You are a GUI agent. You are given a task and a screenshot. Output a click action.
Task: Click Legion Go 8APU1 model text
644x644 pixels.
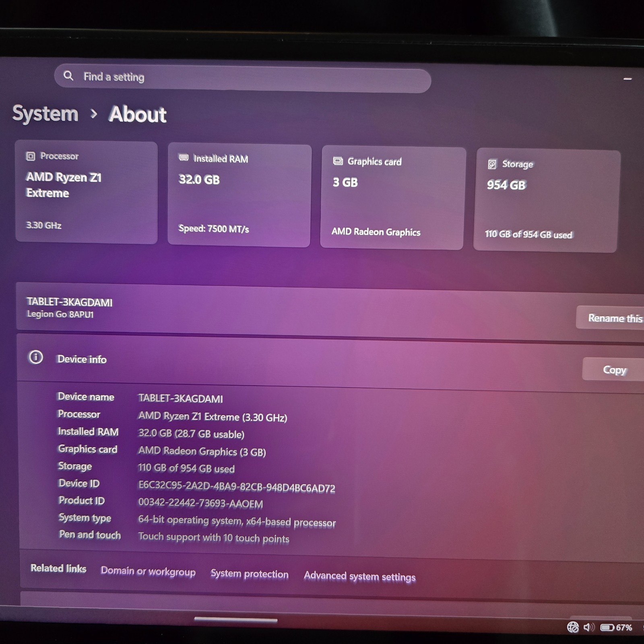tap(60, 314)
